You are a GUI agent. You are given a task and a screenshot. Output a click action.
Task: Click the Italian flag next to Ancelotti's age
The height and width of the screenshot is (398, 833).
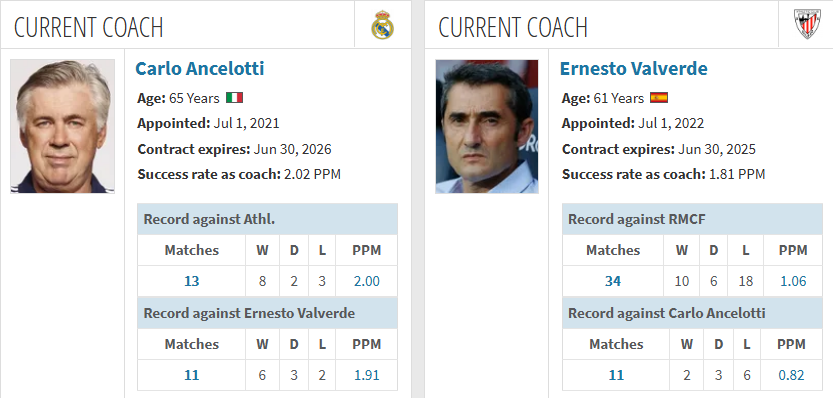coord(234,98)
